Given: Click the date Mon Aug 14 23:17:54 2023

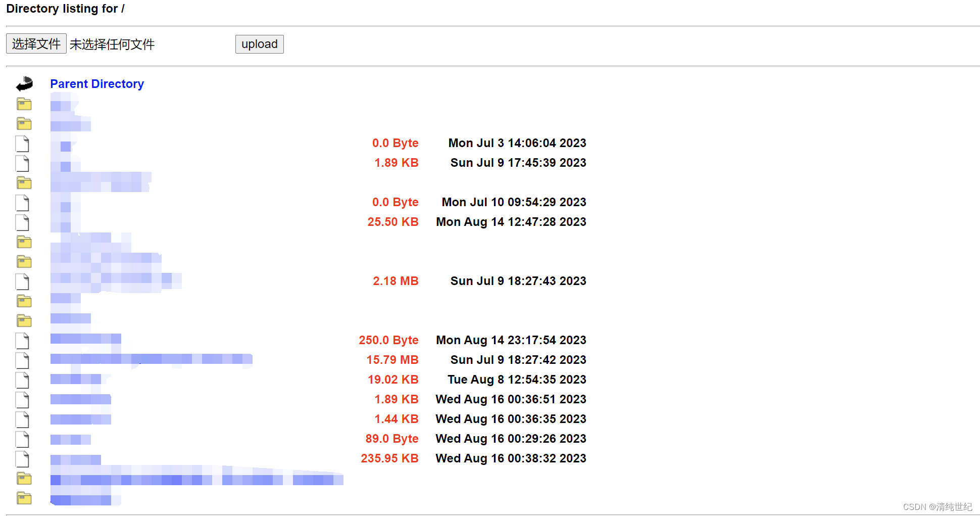Looking at the screenshot, I should pyautogui.click(x=511, y=340).
